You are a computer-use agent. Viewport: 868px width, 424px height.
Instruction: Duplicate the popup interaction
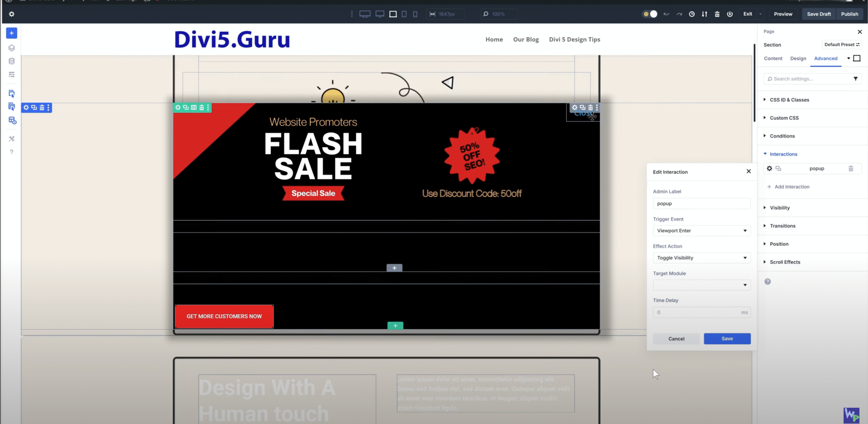(x=778, y=169)
